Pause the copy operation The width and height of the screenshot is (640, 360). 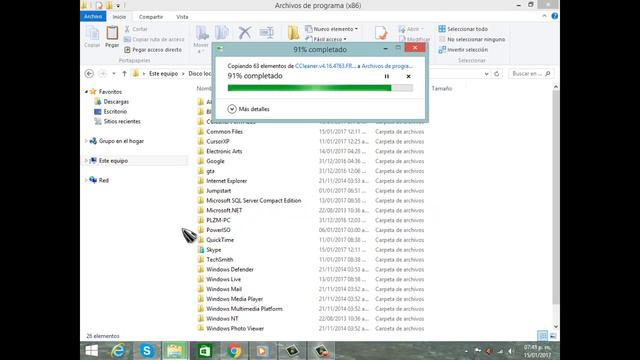coord(387,76)
